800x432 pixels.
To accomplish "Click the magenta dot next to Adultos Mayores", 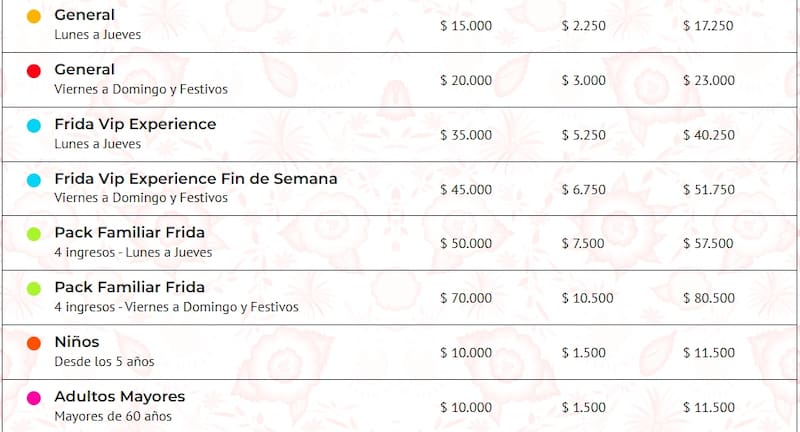I will [x=34, y=398].
